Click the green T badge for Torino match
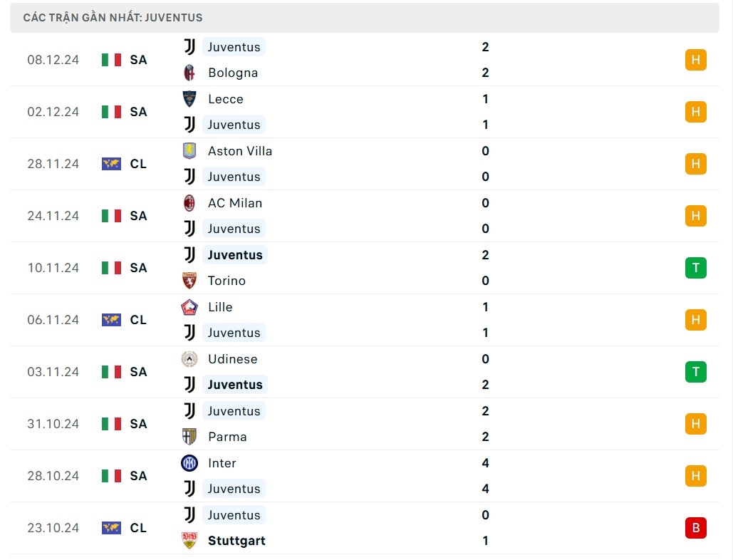The height and width of the screenshot is (560, 733). click(695, 268)
